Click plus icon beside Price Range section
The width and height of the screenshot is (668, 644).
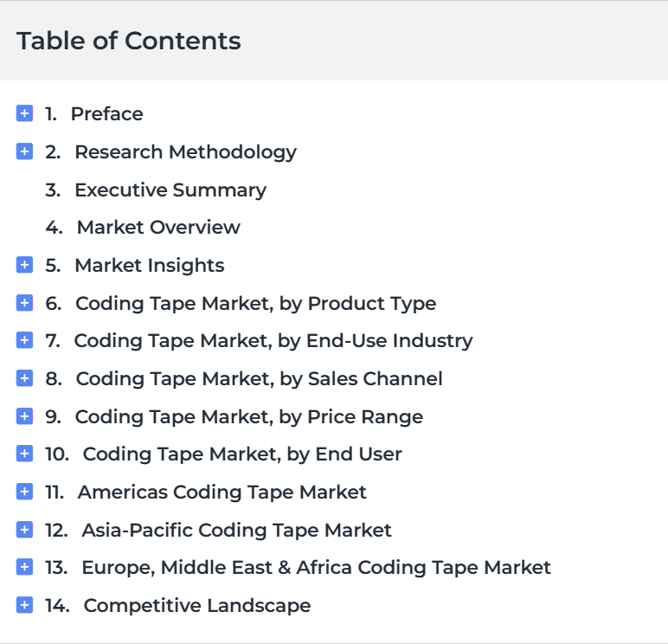coord(25,416)
